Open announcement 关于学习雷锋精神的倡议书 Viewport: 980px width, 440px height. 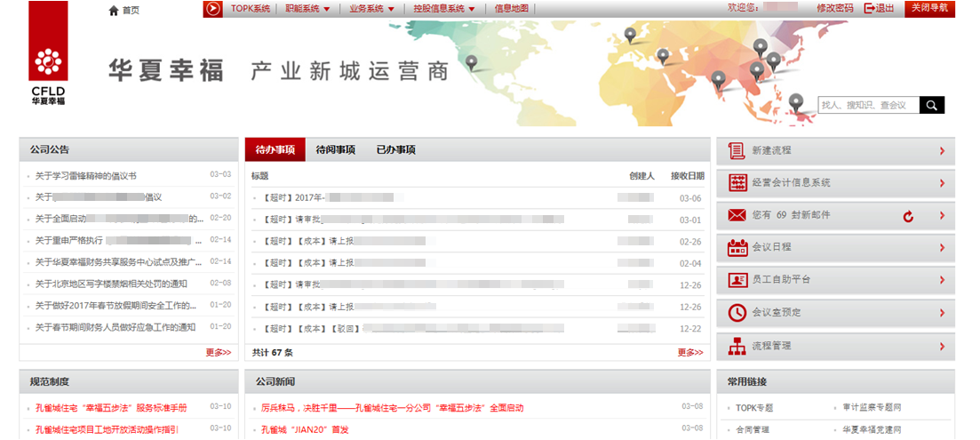coord(85,176)
